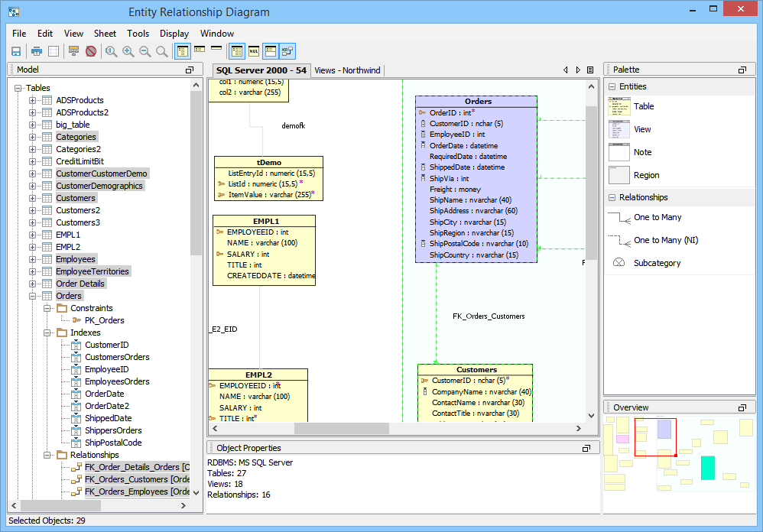Choose the Note entity in Palette
Viewport: 763px width, 532px height.
coord(642,152)
